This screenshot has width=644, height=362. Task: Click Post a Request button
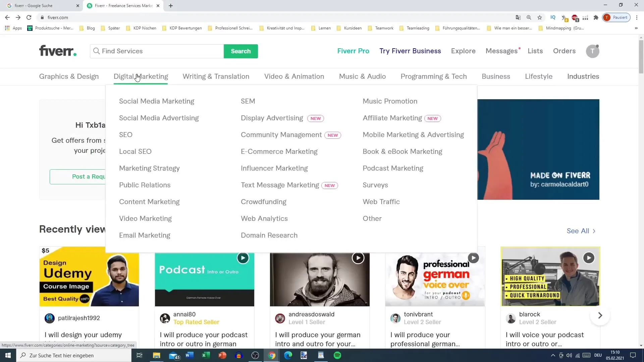(77, 177)
